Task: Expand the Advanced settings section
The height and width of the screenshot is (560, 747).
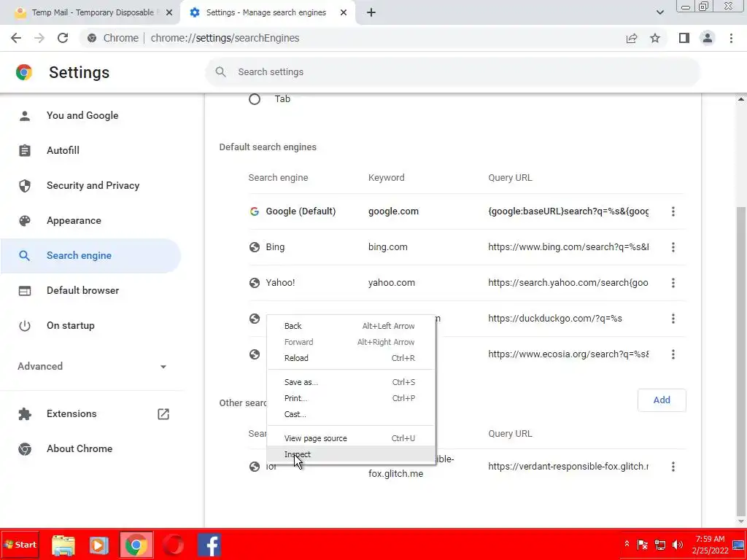Action: 92,366
